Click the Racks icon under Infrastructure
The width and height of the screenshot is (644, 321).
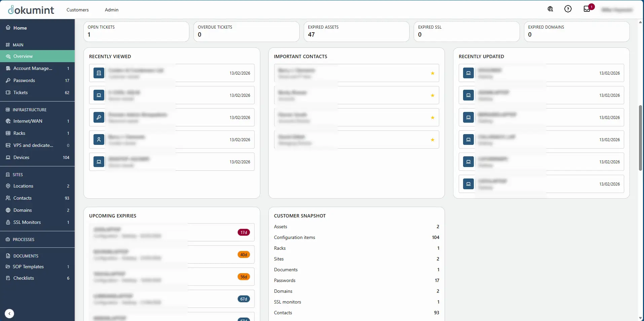coord(8,133)
